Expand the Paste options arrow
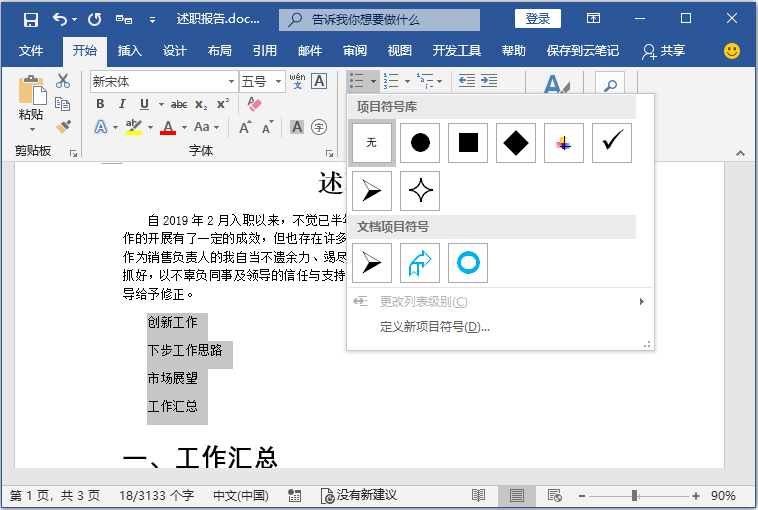The width and height of the screenshot is (758, 510). pos(32,129)
